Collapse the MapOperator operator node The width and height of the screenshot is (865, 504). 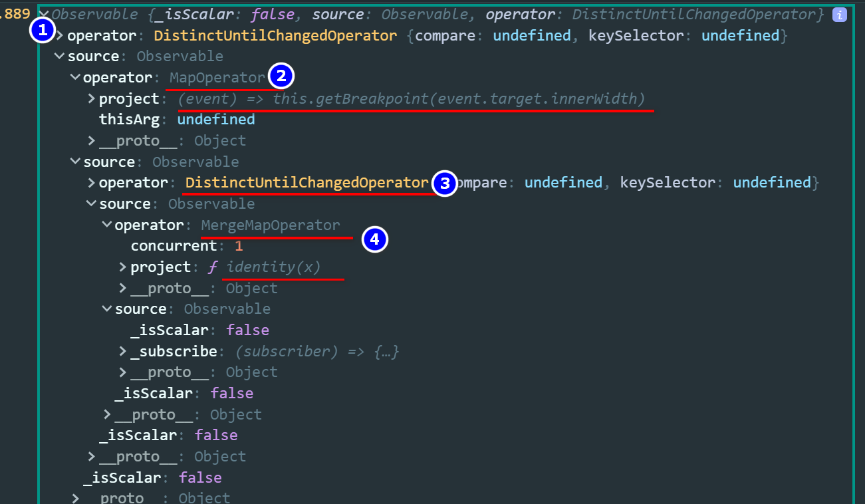coord(74,78)
